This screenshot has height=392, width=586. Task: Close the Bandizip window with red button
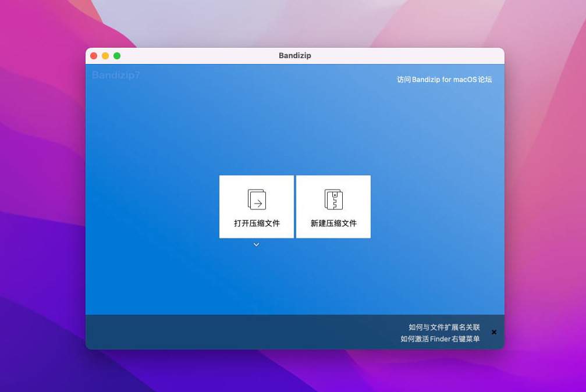[94, 56]
